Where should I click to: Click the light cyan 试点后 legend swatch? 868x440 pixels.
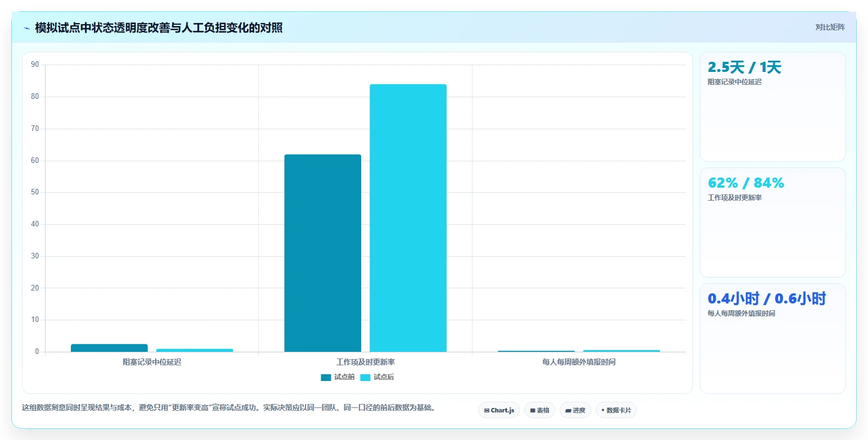[x=366, y=377]
